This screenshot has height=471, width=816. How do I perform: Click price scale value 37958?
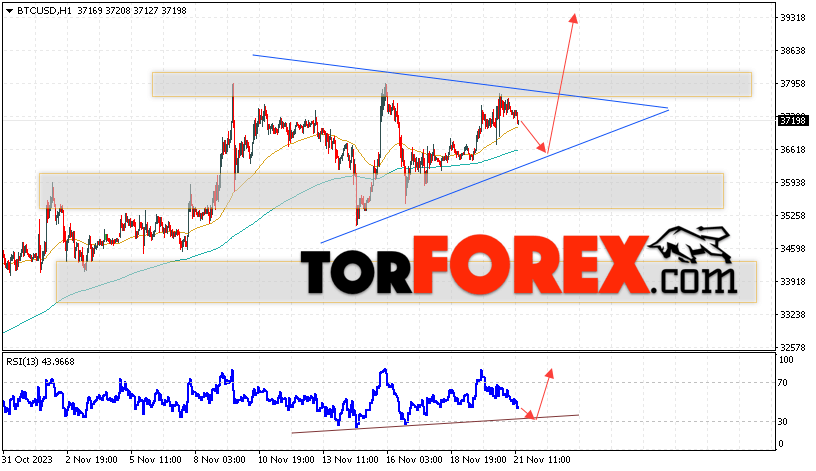click(793, 84)
